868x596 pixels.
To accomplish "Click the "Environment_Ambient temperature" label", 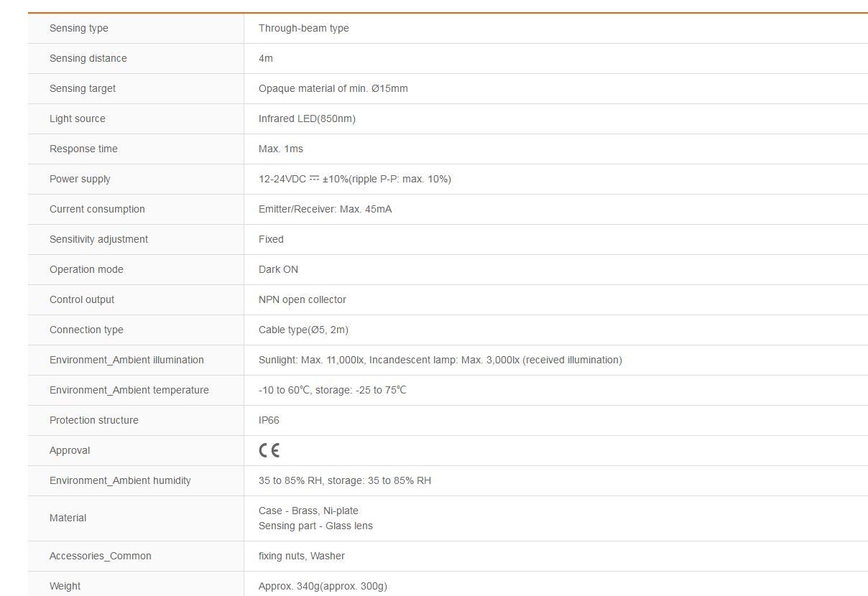I will point(129,390).
